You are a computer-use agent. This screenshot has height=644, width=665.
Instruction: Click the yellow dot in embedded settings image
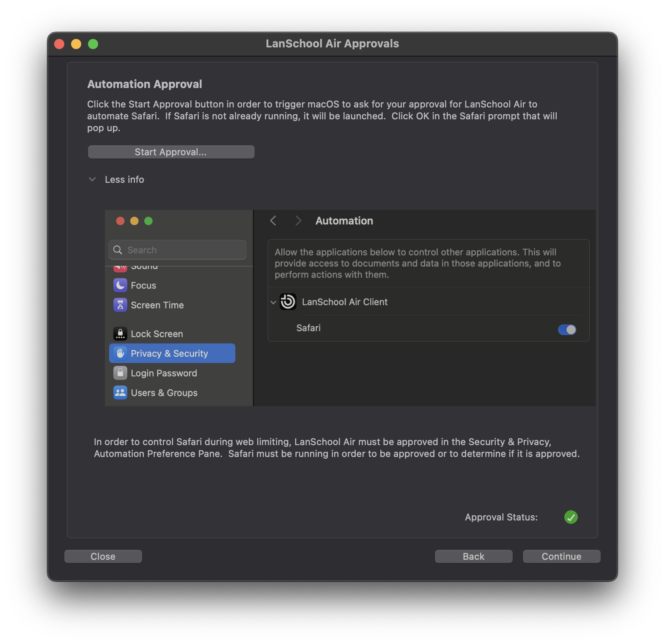(134, 221)
